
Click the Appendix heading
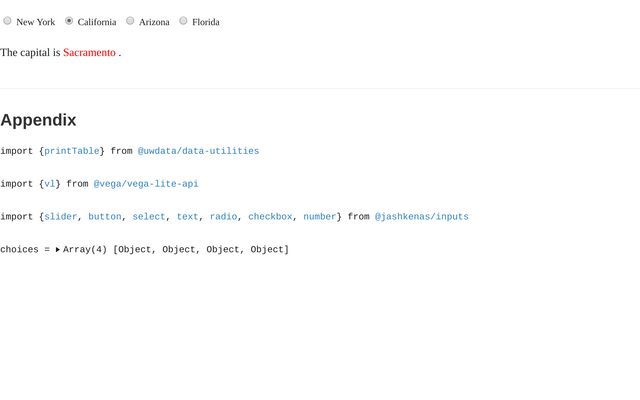click(38, 120)
